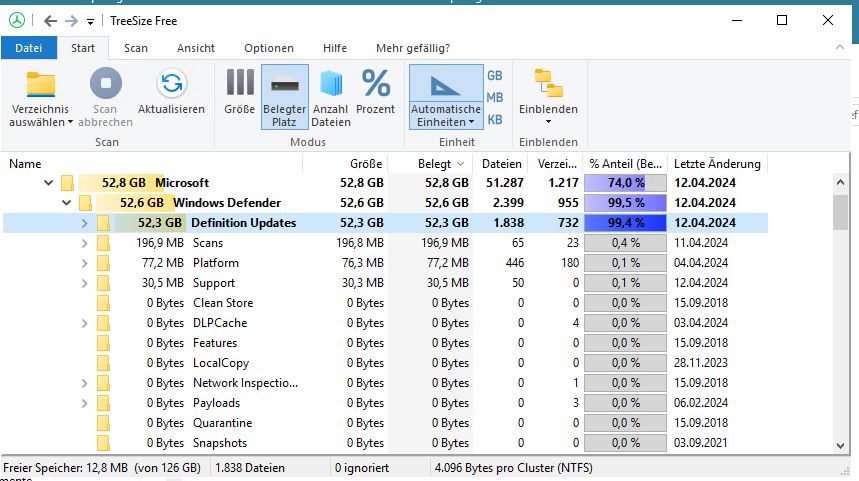859x481 pixels.
Task: Open the Mehr gefällig? tab
Action: click(x=413, y=48)
